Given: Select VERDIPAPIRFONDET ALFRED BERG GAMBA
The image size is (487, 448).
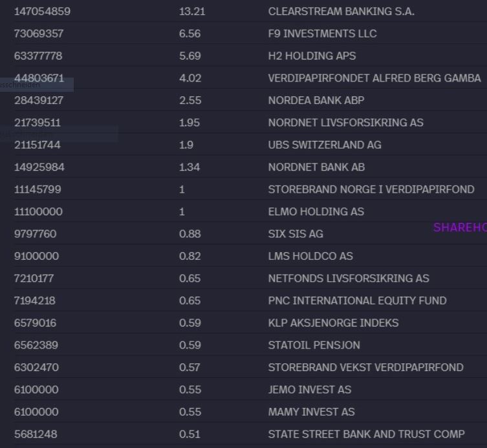Looking at the screenshot, I should 374,78.
